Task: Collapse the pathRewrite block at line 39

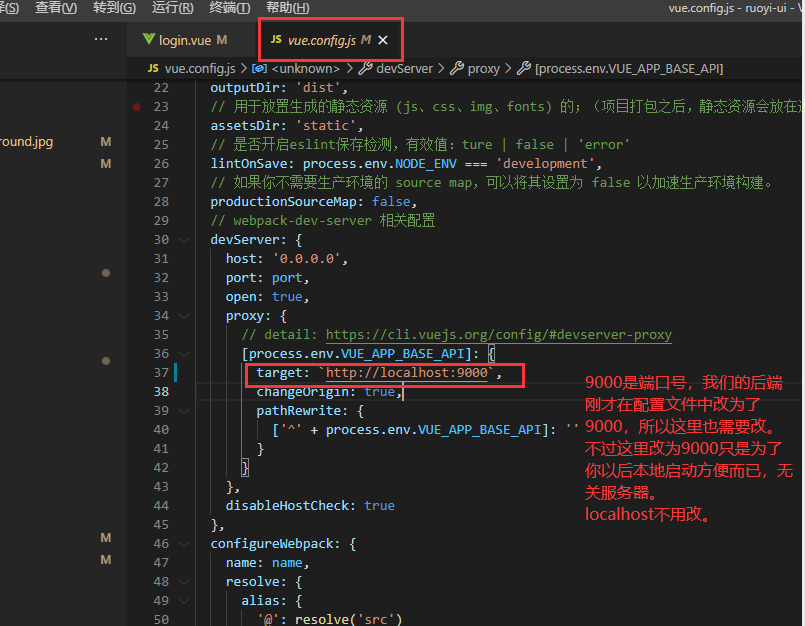Action: click(184, 411)
